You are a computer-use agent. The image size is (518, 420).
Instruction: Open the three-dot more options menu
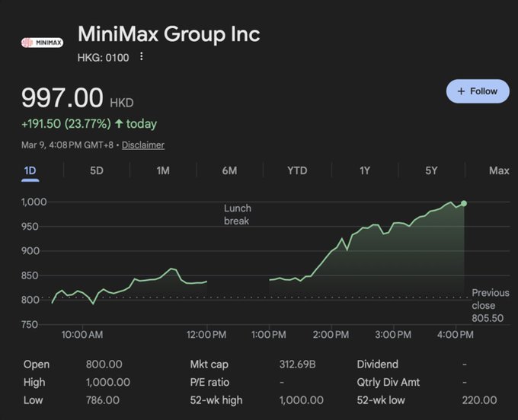click(142, 57)
